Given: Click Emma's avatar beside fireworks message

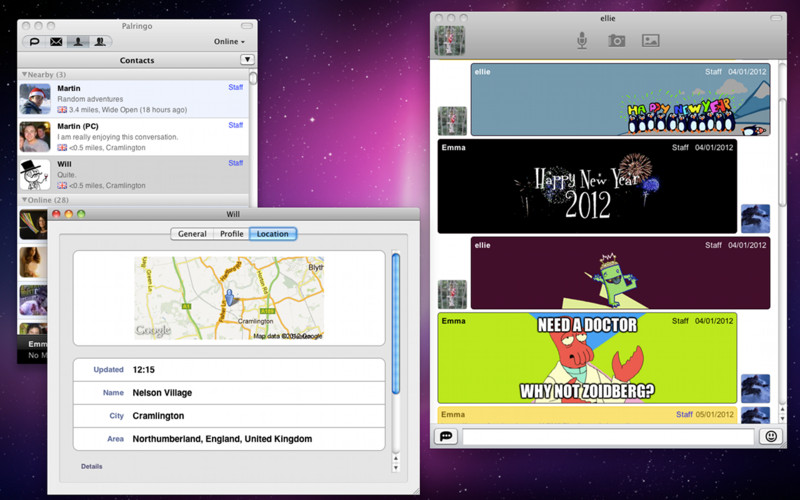Looking at the screenshot, I should 755,218.
